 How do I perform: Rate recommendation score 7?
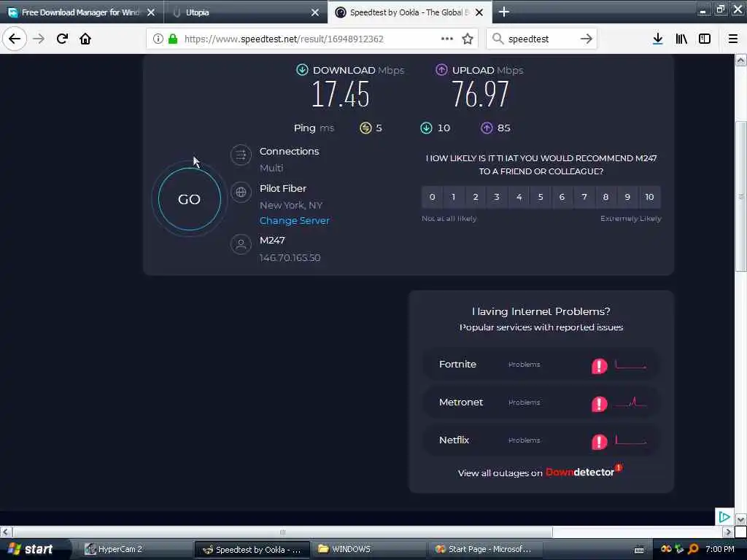click(x=584, y=197)
